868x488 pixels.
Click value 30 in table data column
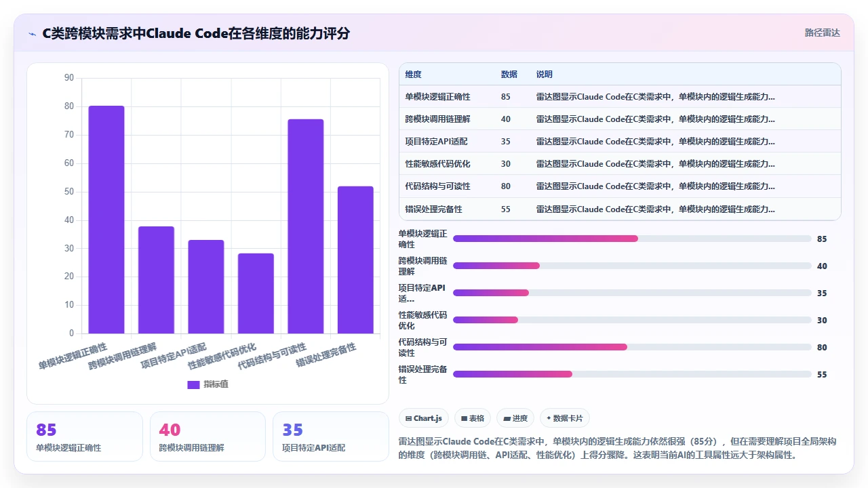pyautogui.click(x=506, y=164)
